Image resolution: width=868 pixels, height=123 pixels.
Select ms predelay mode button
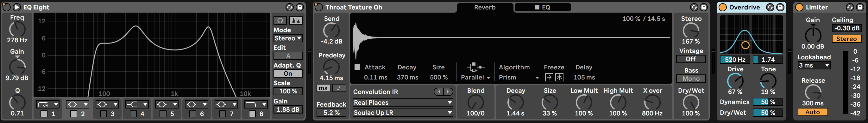click(323, 88)
